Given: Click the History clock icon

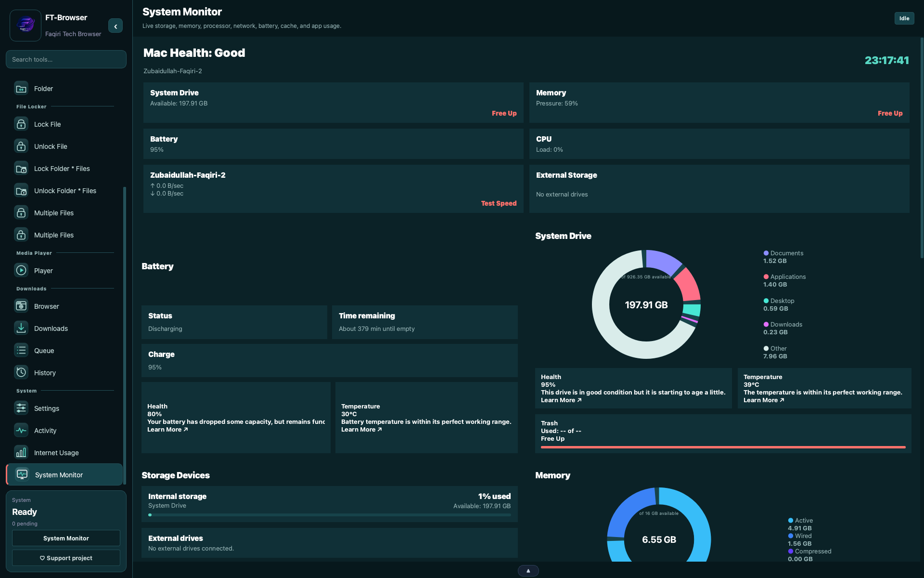Looking at the screenshot, I should [21, 373].
